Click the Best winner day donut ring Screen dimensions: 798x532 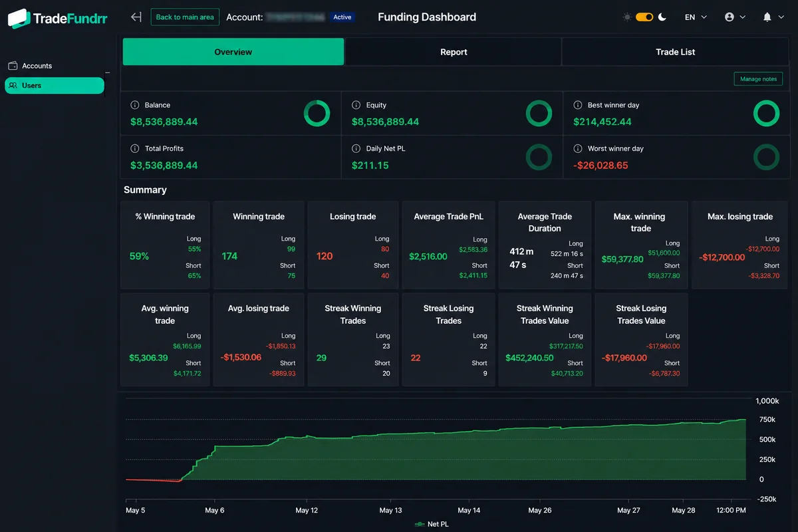coord(766,114)
